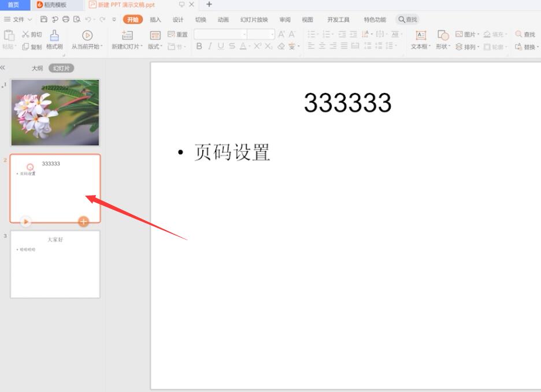Switch to the Insert (插入) ribbon tab
The image size is (541, 392).
point(155,20)
